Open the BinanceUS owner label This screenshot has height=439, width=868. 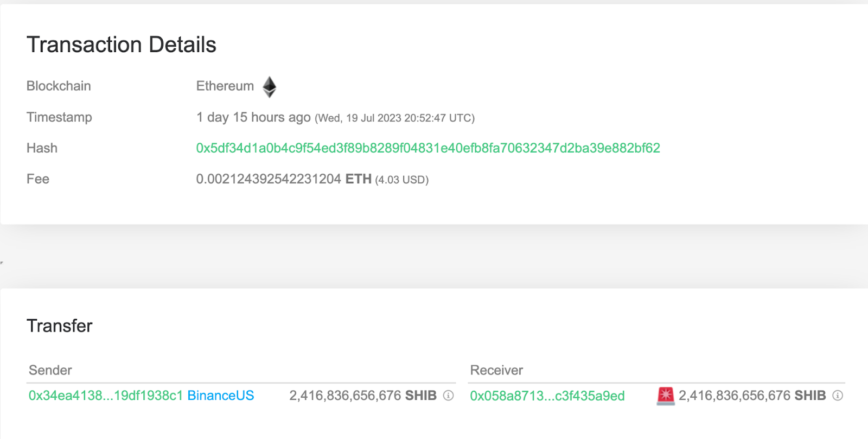pos(221,396)
